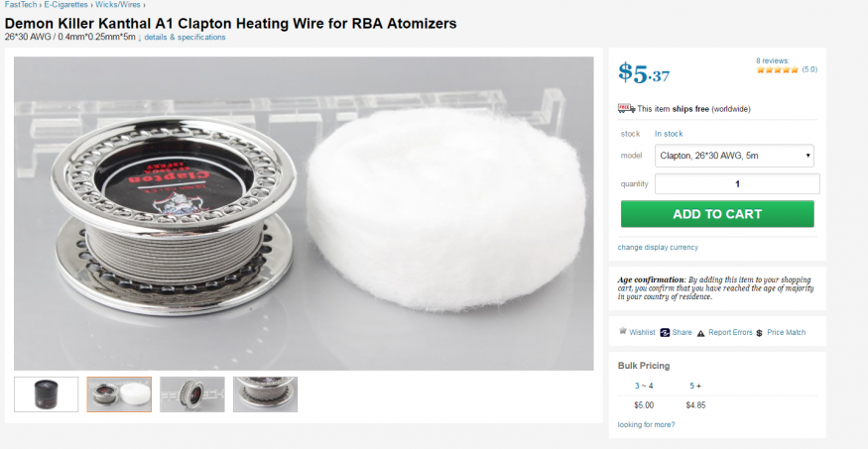Add item to cart

click(x=717, y=214)
